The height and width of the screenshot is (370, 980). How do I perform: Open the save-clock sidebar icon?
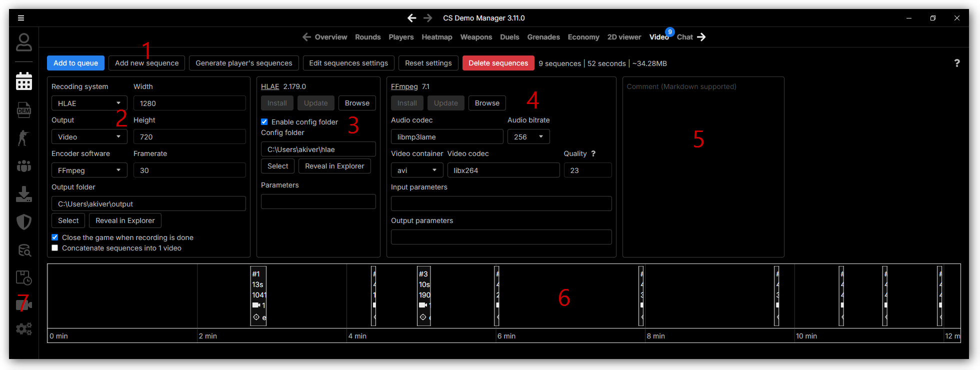pyautogui.click(x=24, y=277)
